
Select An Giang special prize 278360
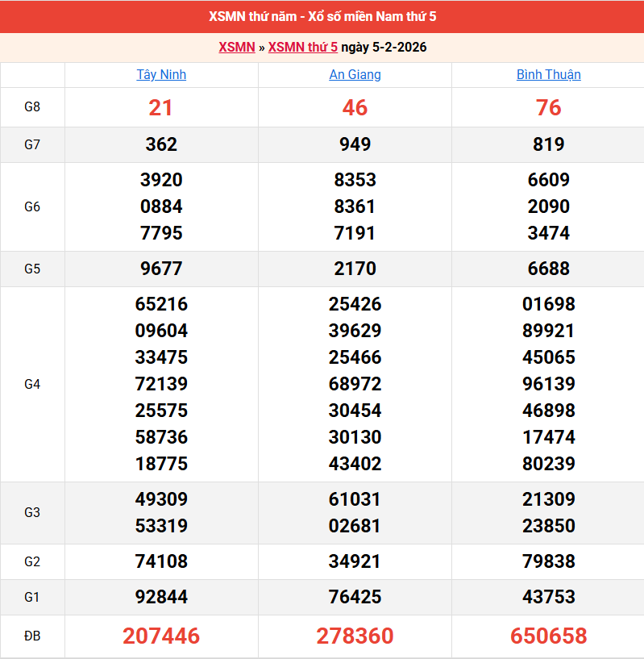tap(355, 636)
